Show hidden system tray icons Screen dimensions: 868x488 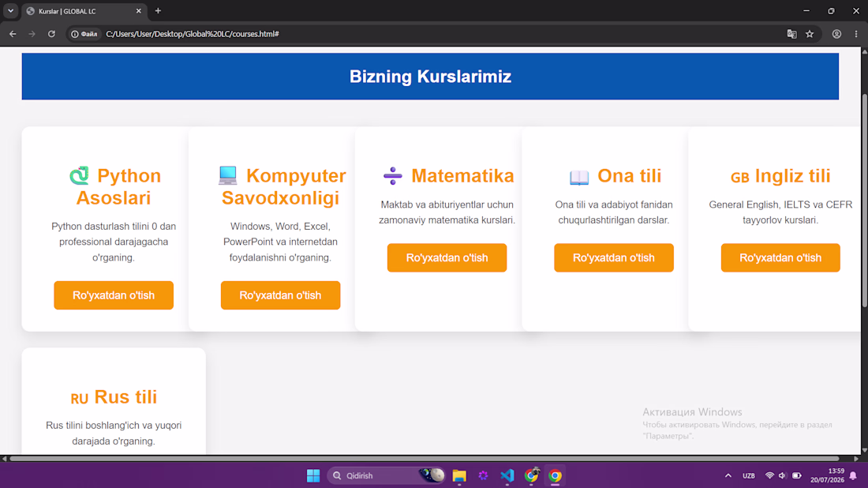coord(728,475)
